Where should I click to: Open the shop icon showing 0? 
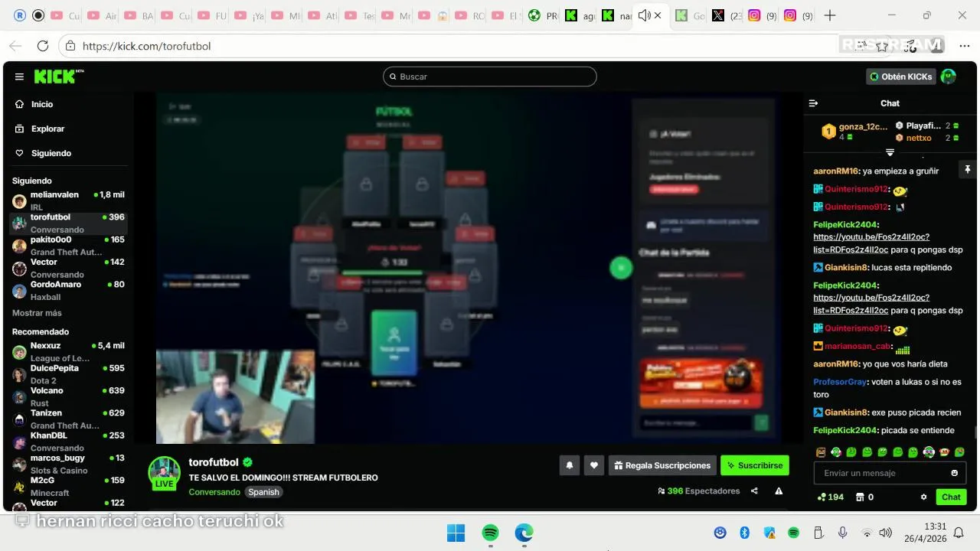(864, 497)
